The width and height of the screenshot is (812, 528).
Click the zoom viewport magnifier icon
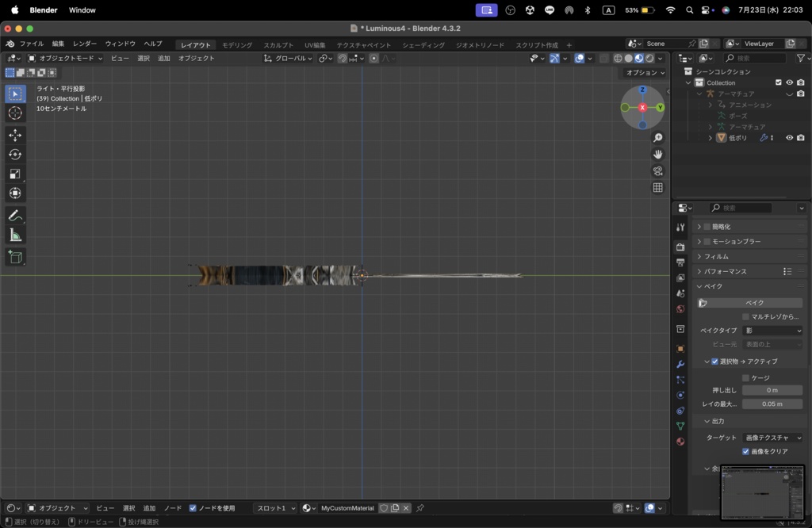(x=657, y=138)
